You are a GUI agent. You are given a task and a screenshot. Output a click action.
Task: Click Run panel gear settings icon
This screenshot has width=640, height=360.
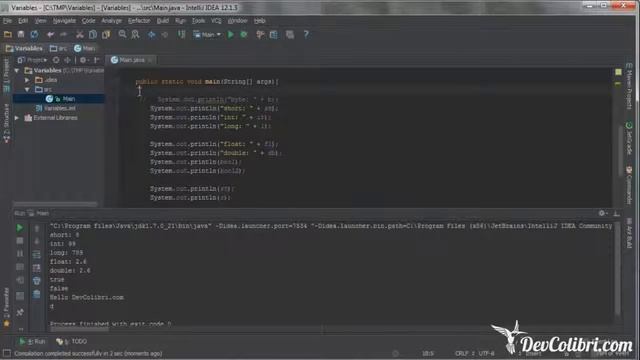(x=602, y=213)
